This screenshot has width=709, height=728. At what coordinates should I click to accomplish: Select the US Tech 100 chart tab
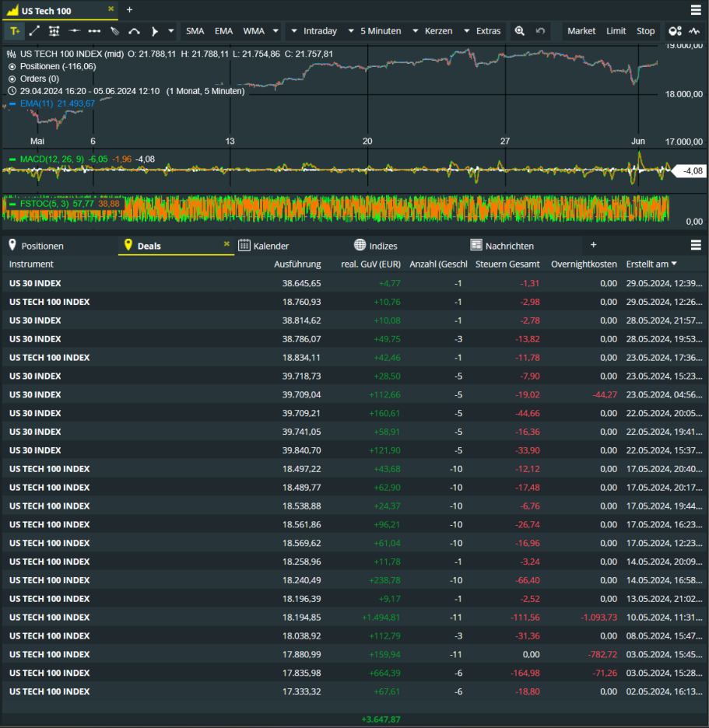60,11
